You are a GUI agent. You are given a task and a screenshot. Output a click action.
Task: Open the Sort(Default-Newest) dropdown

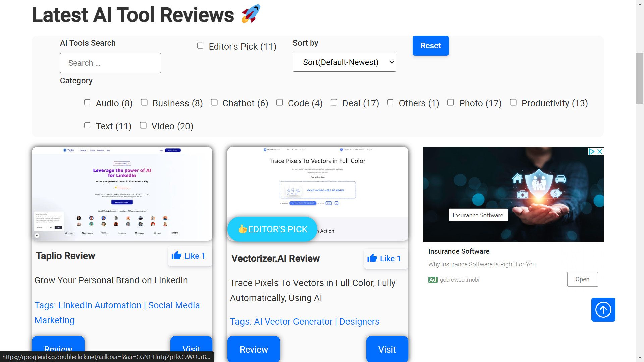coord(344,62)
